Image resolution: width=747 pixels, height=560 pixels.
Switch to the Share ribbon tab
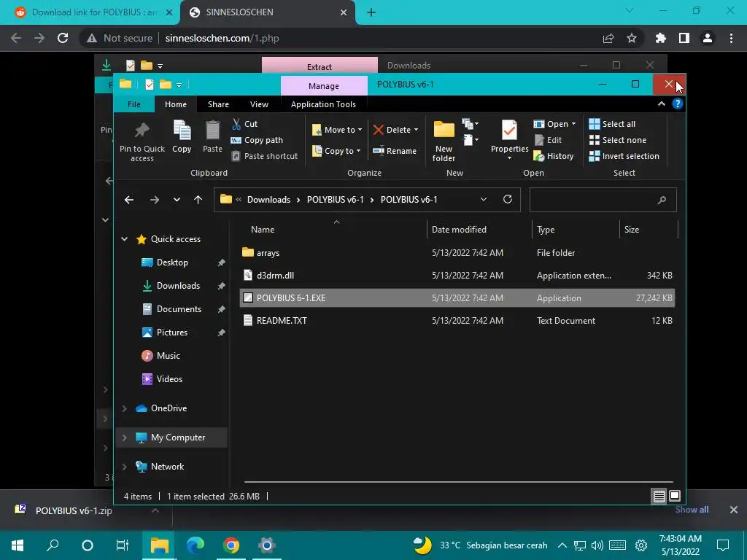pyautogui.click(x=218, y=104)
